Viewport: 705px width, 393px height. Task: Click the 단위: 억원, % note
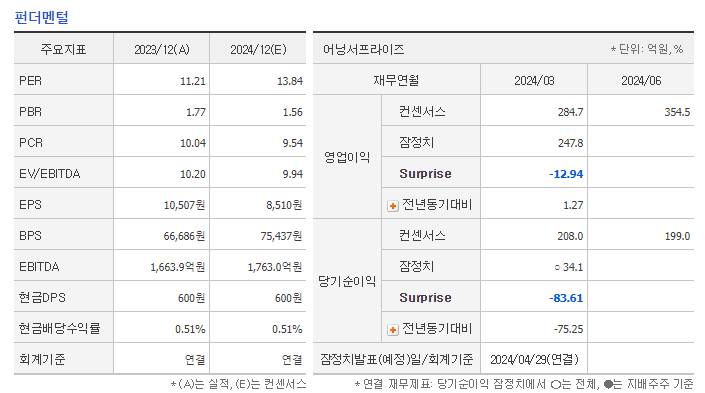tap(647, 49)
